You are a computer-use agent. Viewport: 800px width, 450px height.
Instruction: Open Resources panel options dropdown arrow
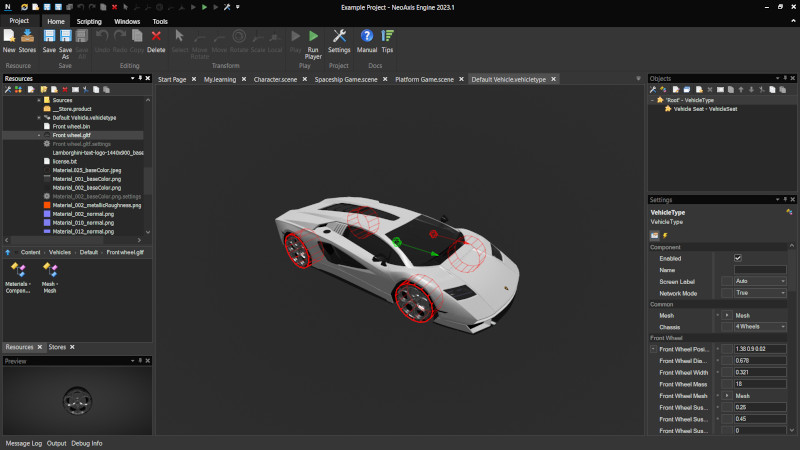click(x=133, y=78)
